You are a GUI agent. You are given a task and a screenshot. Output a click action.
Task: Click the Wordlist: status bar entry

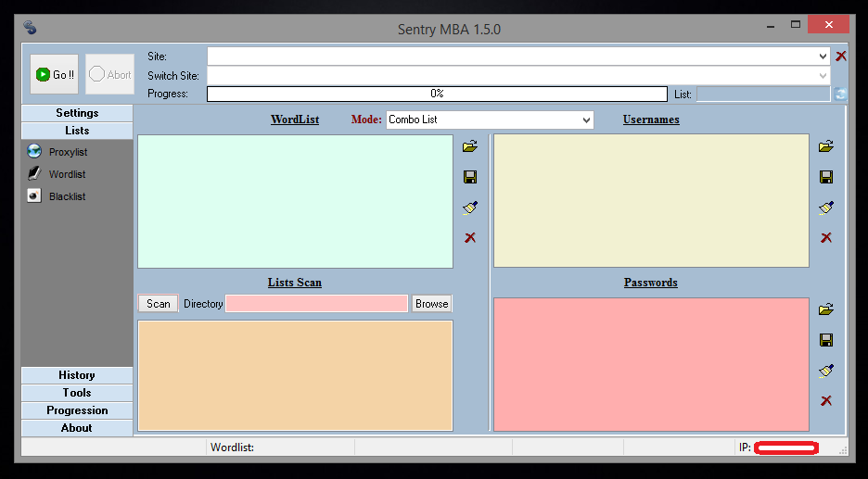[x=232, y=447]
